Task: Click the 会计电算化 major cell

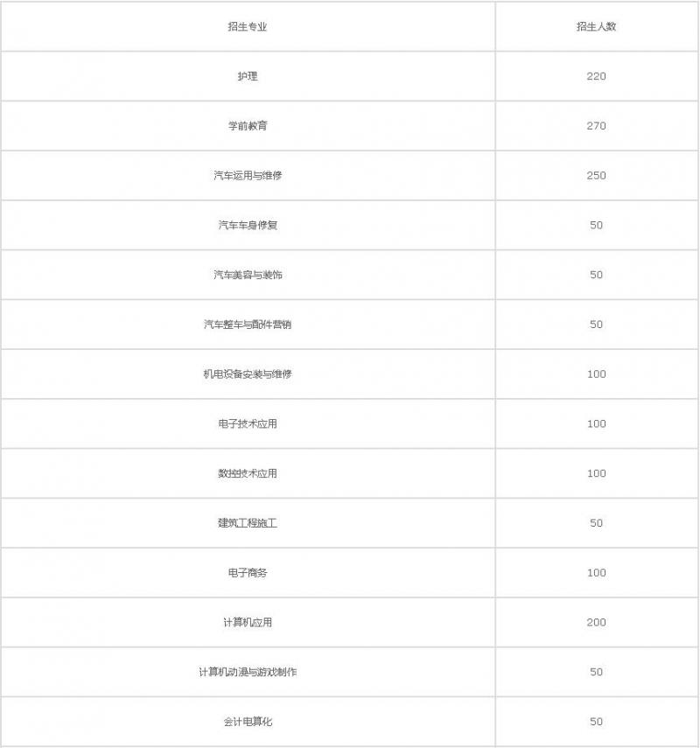Action: pos(248,722)
